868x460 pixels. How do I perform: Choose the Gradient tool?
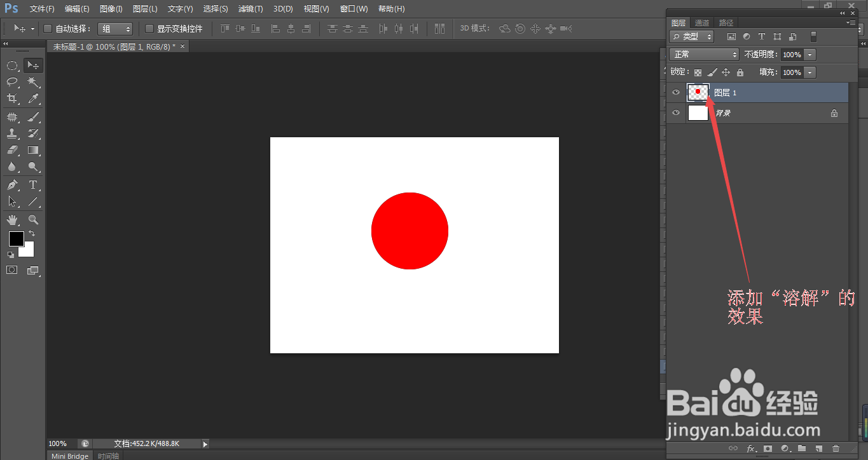tap(33, 151)
